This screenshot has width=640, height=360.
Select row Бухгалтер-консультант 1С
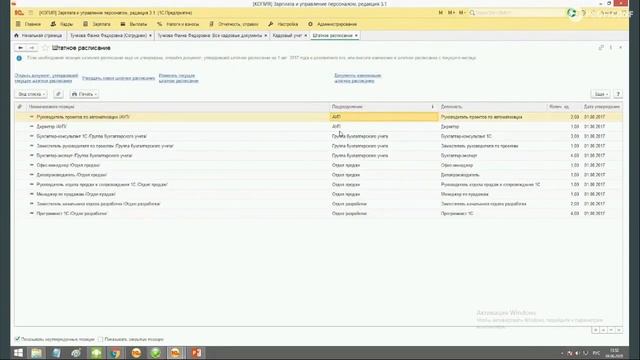point(318,136)
